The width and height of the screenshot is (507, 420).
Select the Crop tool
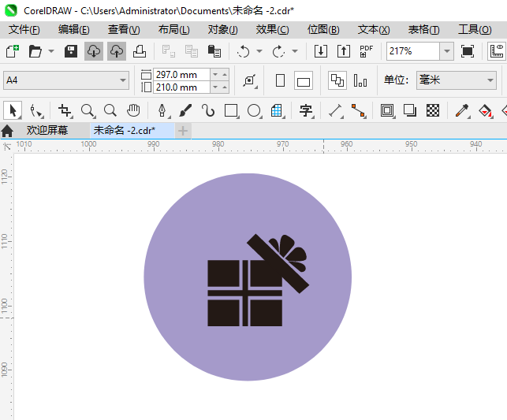point(65,111)
